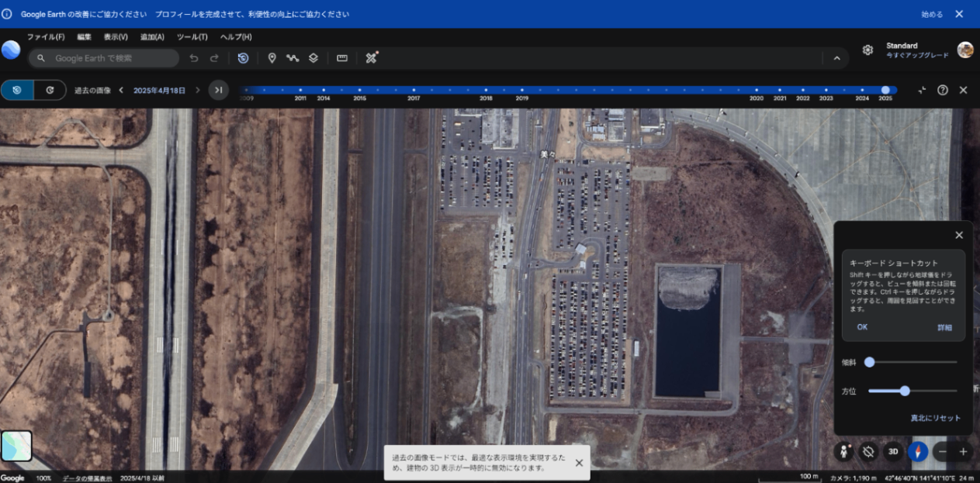Click 詳細 in keyboard shortcuts card
Screen dimensions: 980x483
[944, 327]
